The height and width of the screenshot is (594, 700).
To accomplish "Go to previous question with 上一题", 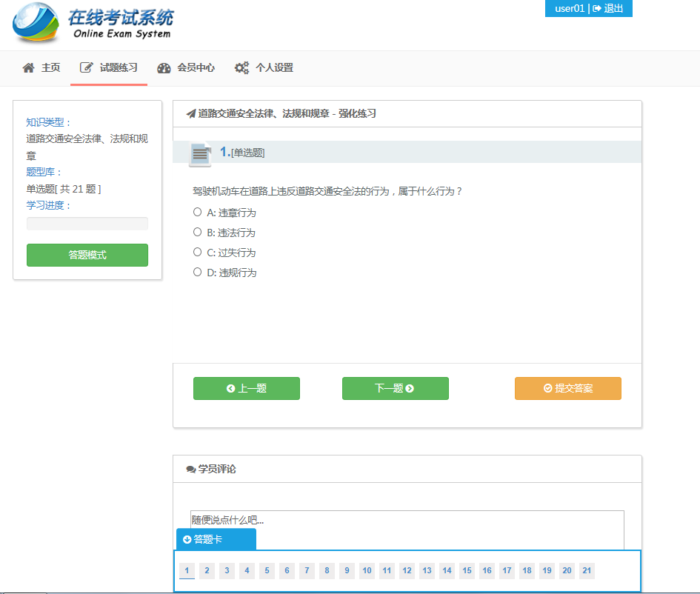I will pos(247,388).
